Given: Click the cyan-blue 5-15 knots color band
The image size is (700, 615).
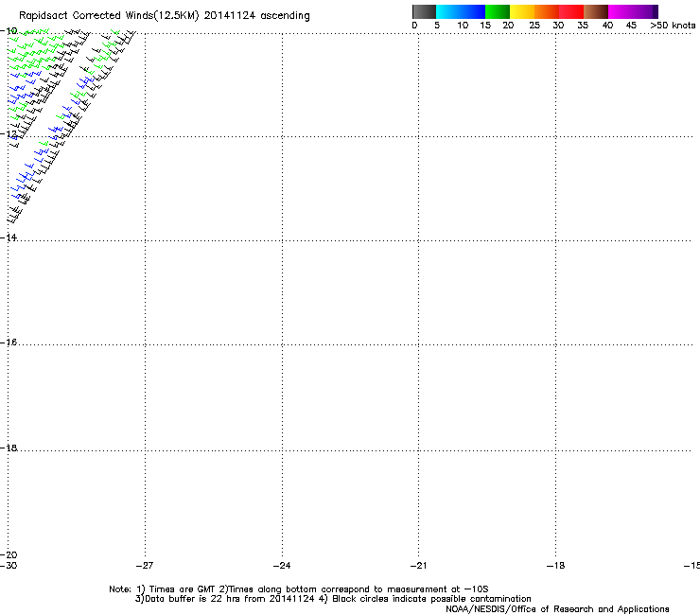Looking at the screenshot, I should (x=461, y=11).
